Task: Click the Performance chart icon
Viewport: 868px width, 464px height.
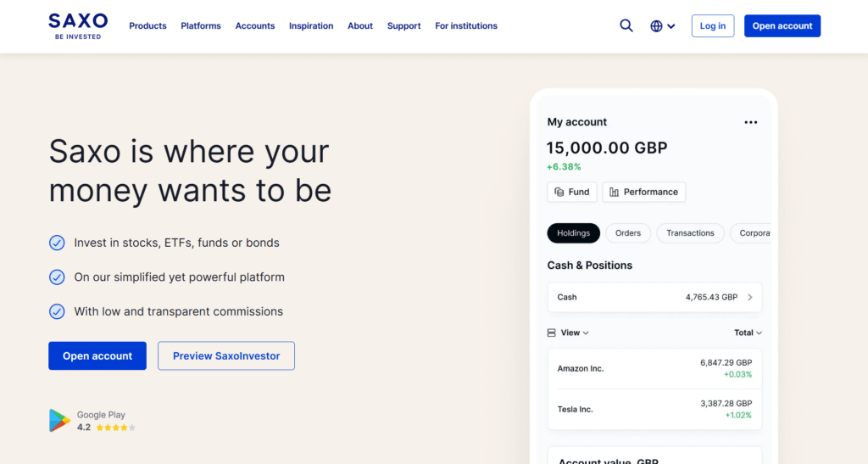Action: [x=614, y=193]
